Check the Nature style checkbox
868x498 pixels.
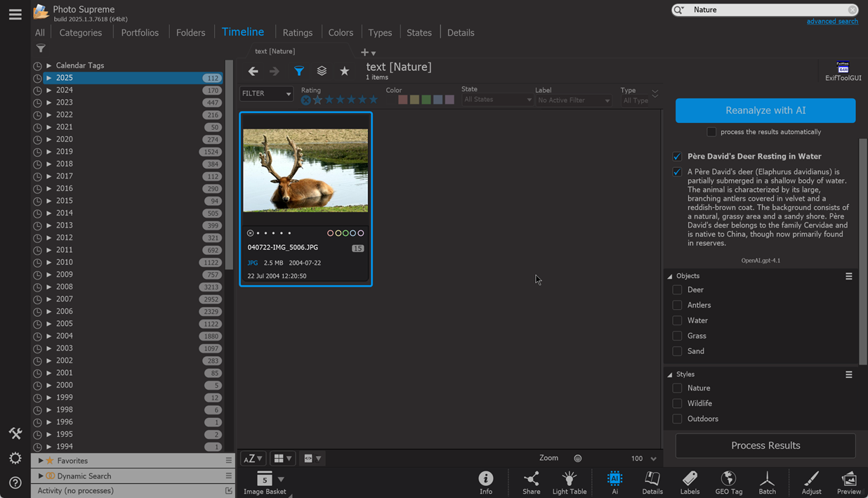point(677,388)
